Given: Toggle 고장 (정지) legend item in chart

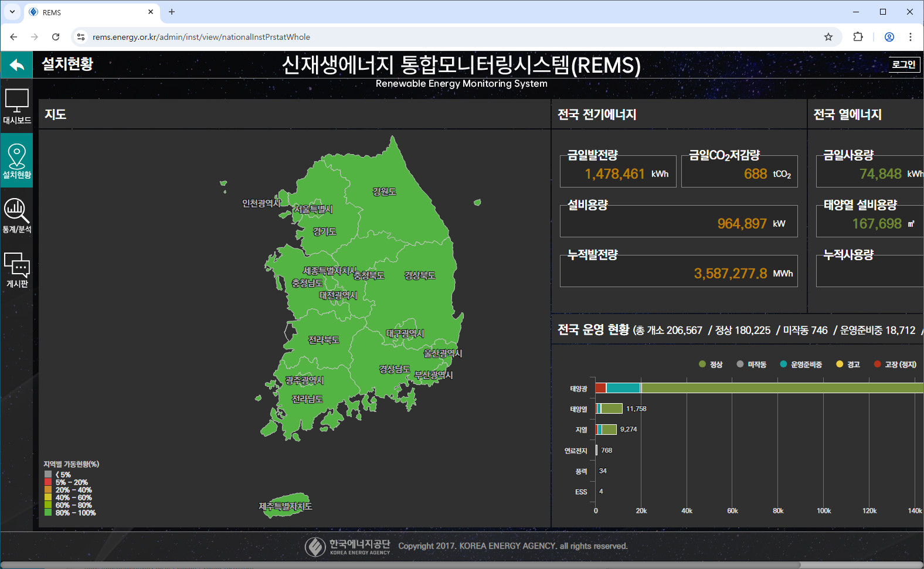Looking at the screenshot, I should [x=895, y=364].
